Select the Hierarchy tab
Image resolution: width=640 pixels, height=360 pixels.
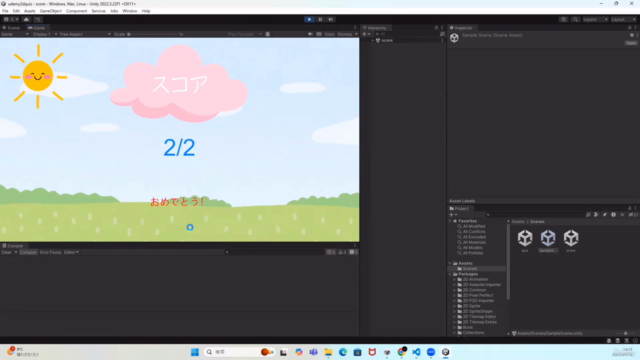pyautogui.click(x=375, y=28)
